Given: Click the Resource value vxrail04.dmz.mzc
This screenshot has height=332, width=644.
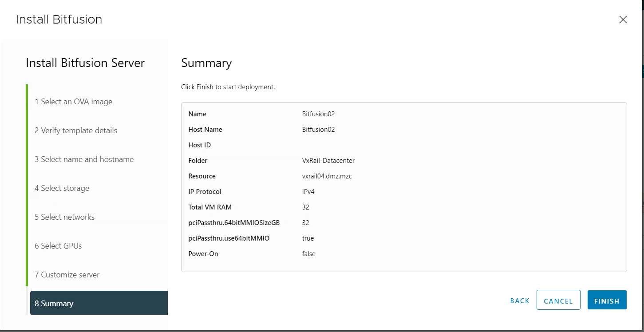Looking at the screenshot, I should [327, 176].
